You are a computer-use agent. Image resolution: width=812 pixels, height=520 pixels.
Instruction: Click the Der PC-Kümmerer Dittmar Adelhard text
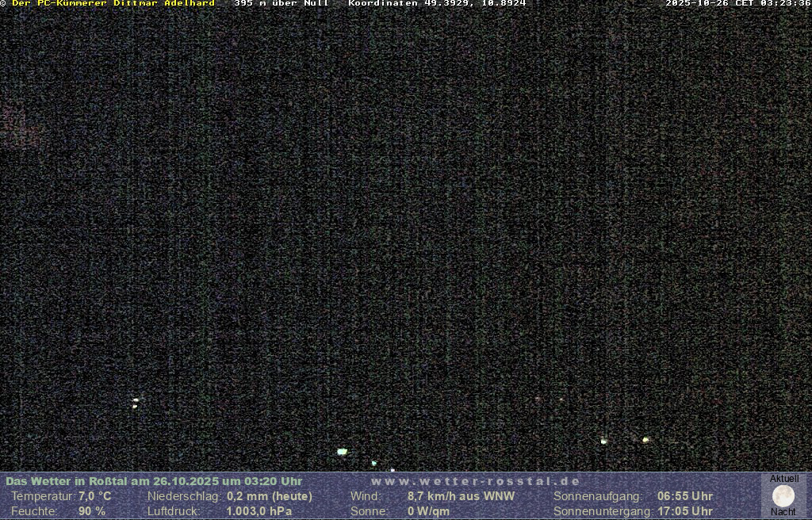coord(113,4)
